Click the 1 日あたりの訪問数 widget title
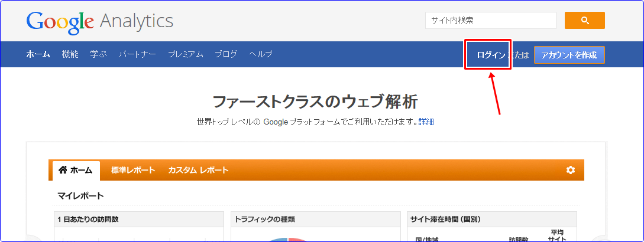Viewport: 644px width, 242px height. coord(88,220)
